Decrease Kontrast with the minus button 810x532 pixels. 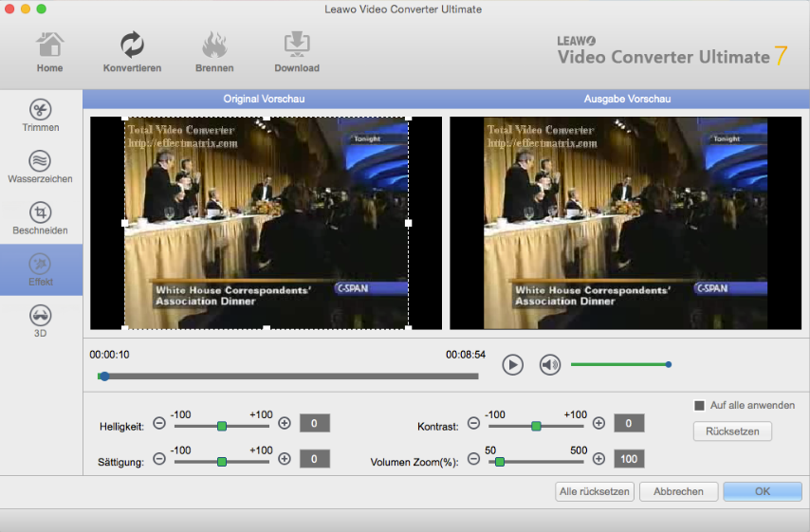[473, 423]
